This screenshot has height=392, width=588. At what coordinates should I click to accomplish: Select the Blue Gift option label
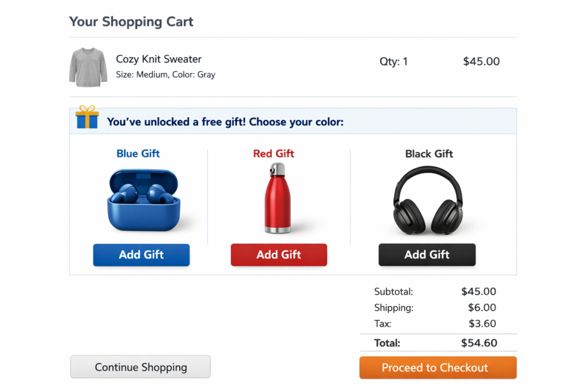(138, 153)
